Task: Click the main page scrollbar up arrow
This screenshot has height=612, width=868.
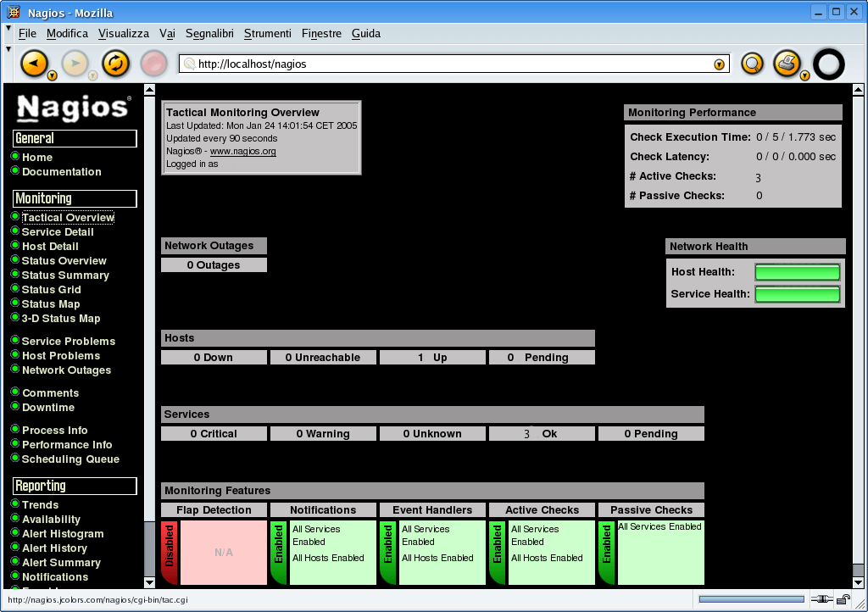Action: coord(858,89)
